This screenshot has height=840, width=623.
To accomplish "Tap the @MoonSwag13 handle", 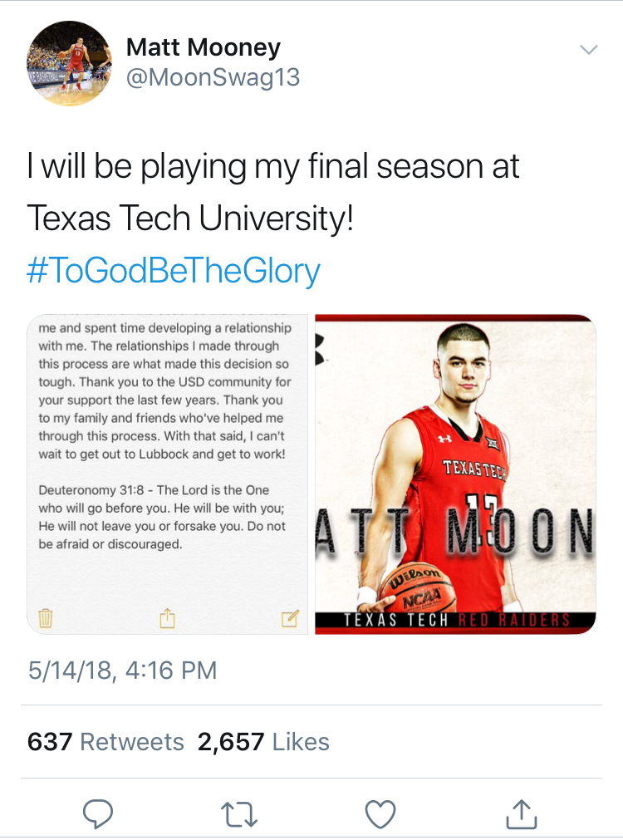I will click(x=213, y=76).
